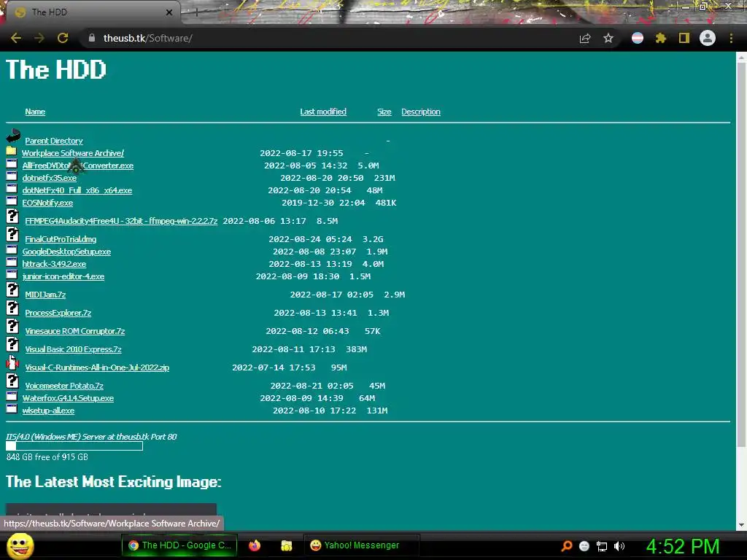Image resolution: width=747 pixels, height=560 pixels.
Task: Download MIDIJam.7z
Action: point(45,295)
